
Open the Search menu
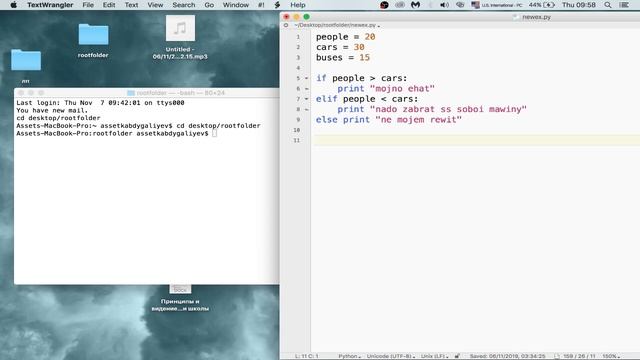pos(184,5)
